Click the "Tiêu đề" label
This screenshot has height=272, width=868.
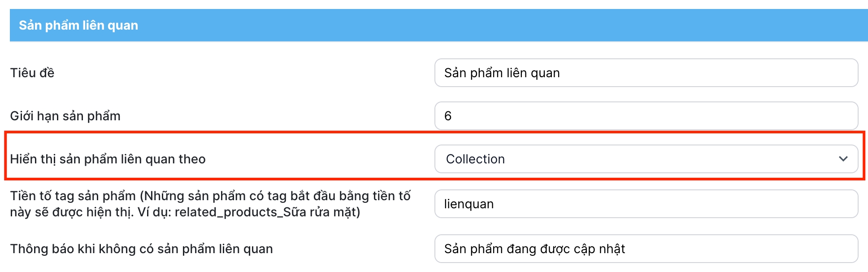(32, 73)
